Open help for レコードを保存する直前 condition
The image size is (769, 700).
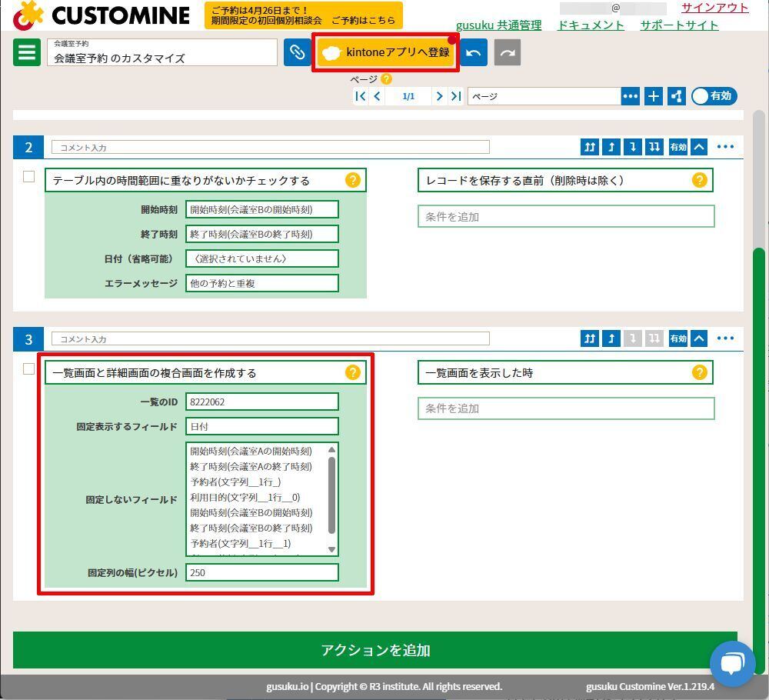699,180
